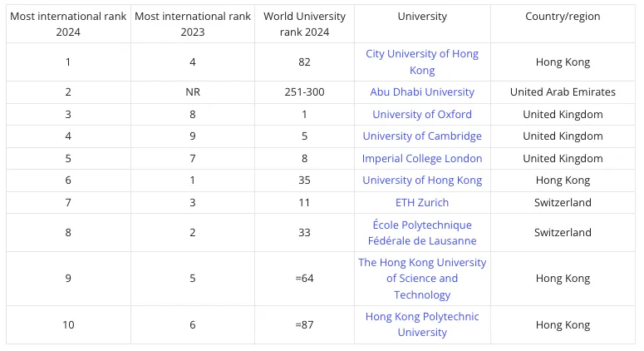Viewport: 644px width, 351px height.
Task: Click the 'Most international rank 2023' column header
Action: (x=193, y=24)
